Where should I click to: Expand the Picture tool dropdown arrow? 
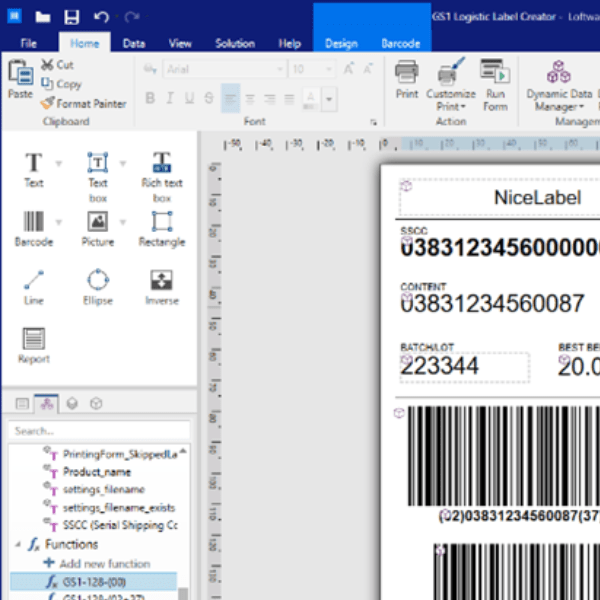(x=123, y=222)
